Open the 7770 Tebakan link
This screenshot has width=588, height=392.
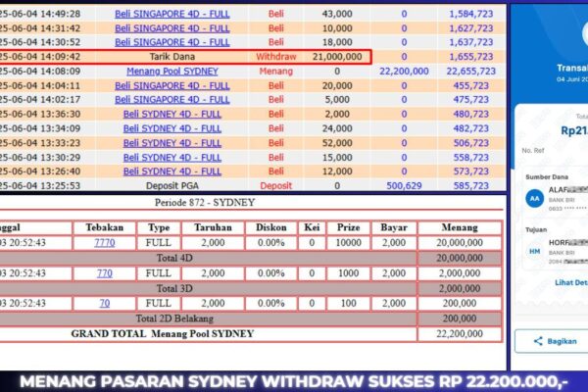click(105, 243)
